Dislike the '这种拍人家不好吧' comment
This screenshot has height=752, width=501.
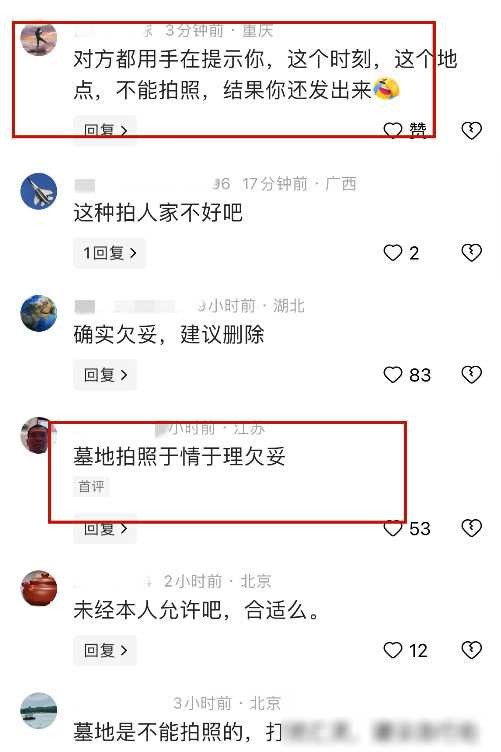coord(471,253)
